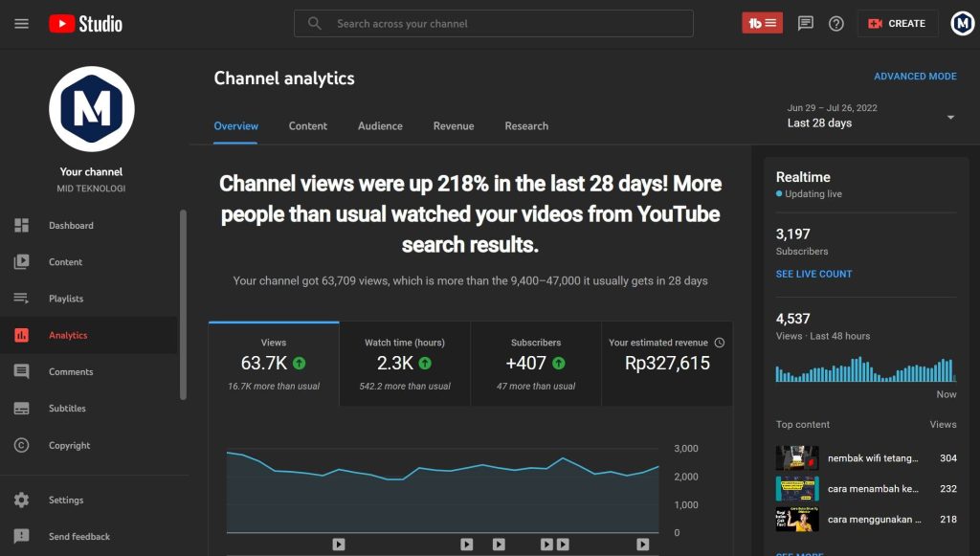Select the Subscribers metric card
The image size is (980, 556).
[536, 365]
